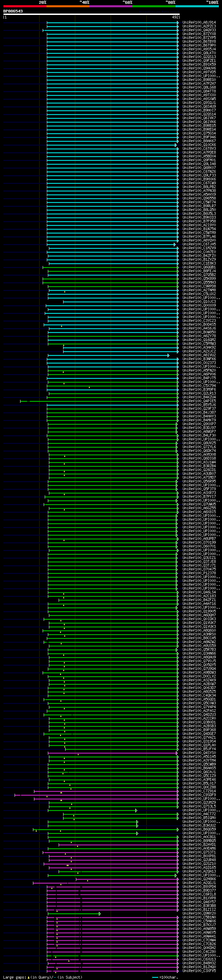Select hit label UniRef100_B6AAS5

tap(199, 768)
